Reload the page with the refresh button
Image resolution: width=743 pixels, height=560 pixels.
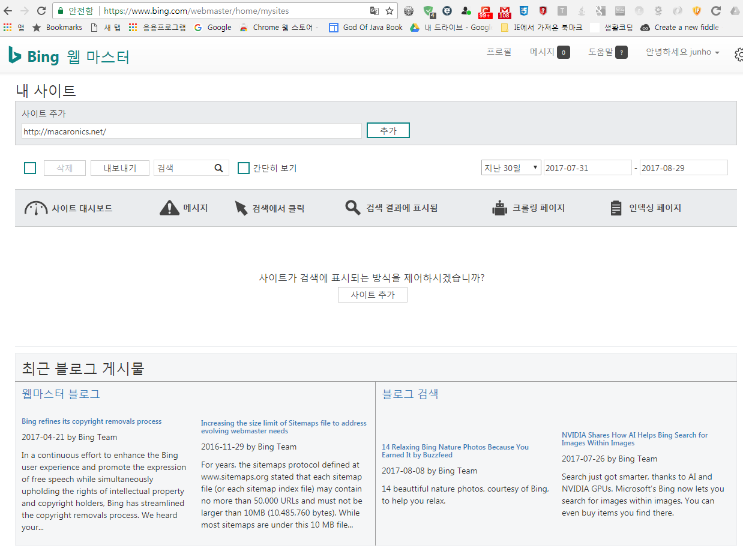click(41, 10)
